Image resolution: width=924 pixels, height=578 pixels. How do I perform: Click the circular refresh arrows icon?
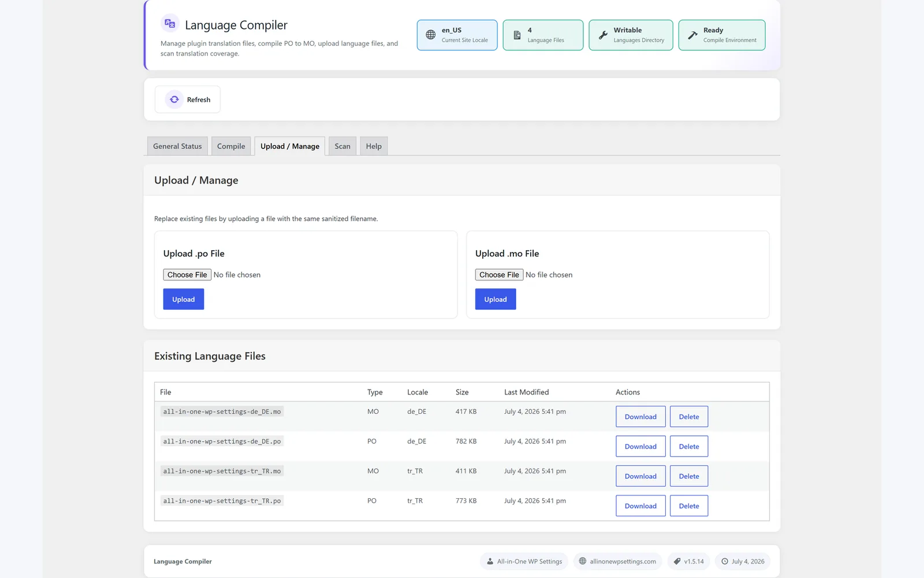[x=174, y=99]
